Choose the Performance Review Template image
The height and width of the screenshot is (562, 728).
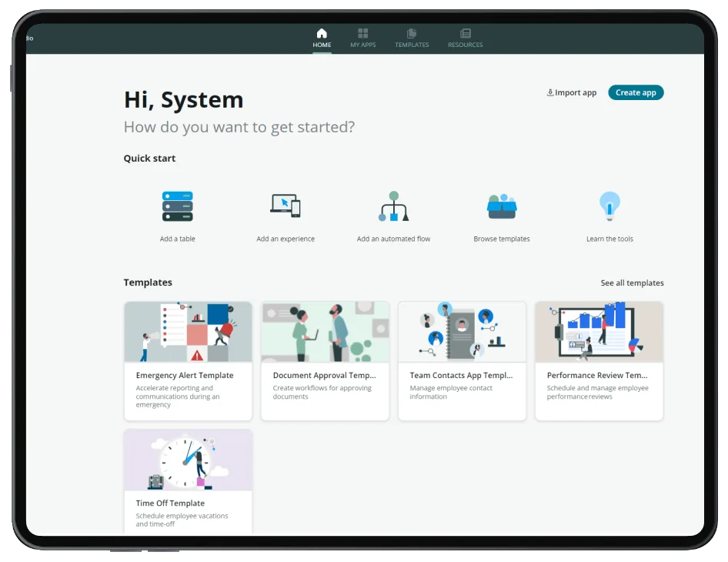[599, 332]
